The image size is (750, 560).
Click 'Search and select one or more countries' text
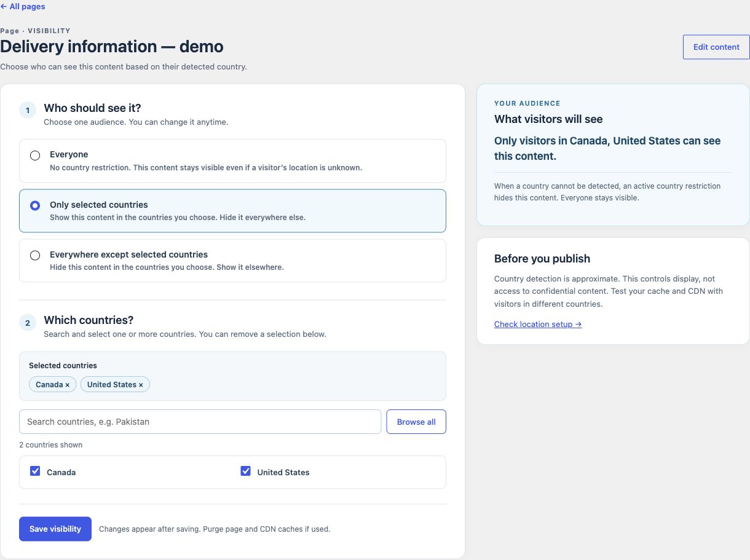[185, 334]
